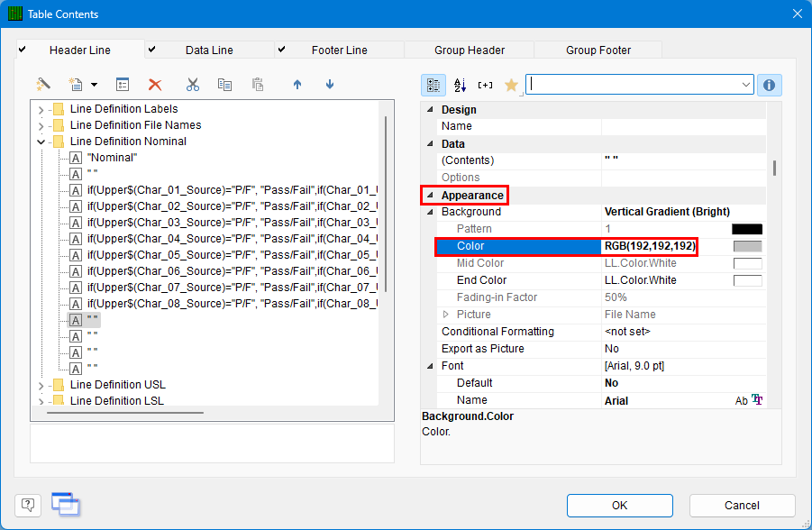Click the End Color LL.Color.White value
This screenshot has height=530, width=812.
(x=641, y=280)
